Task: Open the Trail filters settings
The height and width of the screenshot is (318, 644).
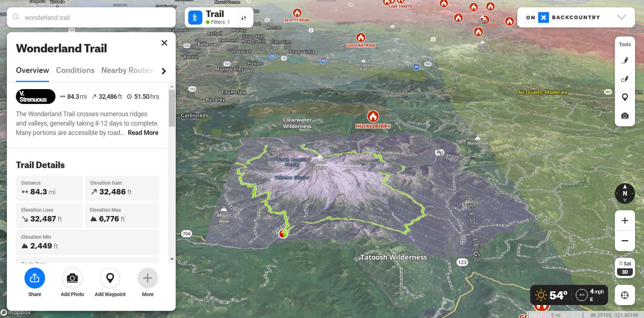Action: [244, 18]
